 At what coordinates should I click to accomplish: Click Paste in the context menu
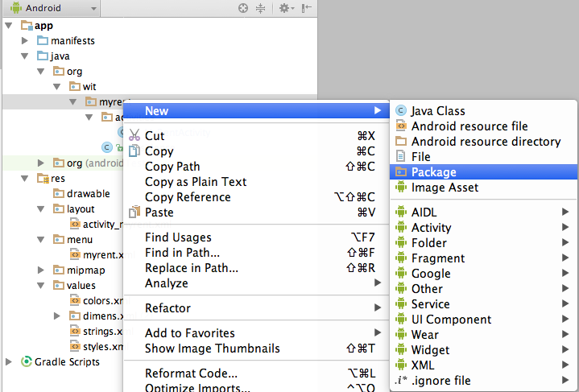click(x=159, y=213)
